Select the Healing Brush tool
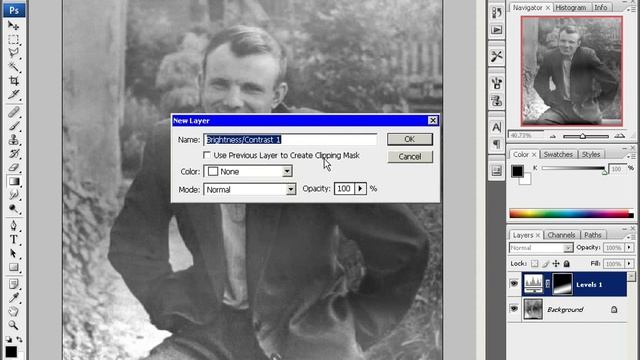This screenshot has height=360, width=640. 13,112
